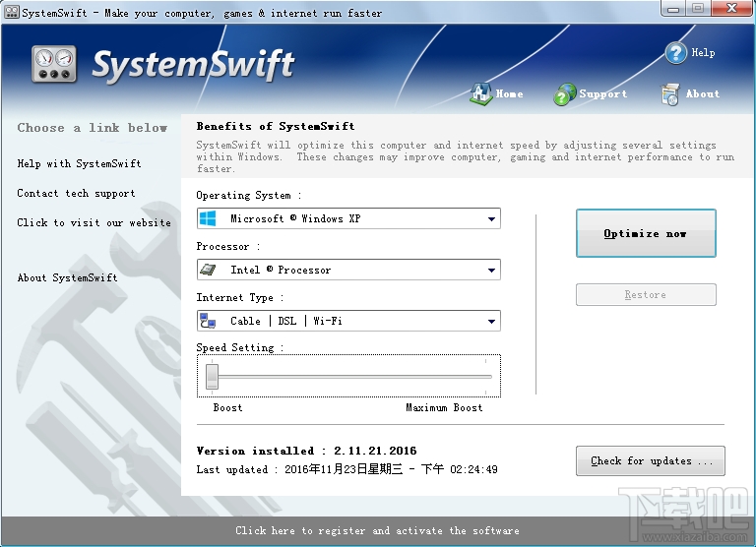Screen dimensions: 756x547
Task: Click the Maximum Boost label
Action: (x=444, y=407)
